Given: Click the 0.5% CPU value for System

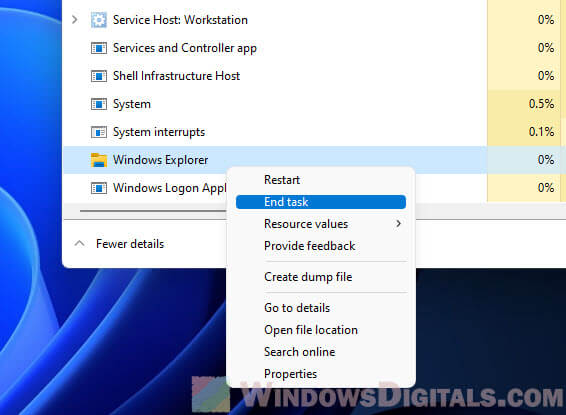Looking at the screenshot, I should click(x=541, y=104).
